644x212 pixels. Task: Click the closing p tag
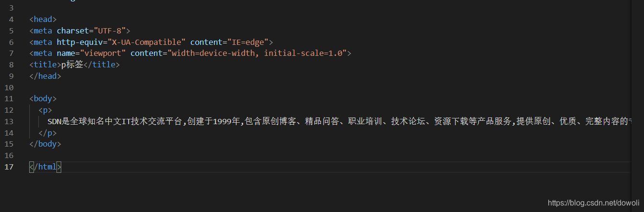(47, 133)
